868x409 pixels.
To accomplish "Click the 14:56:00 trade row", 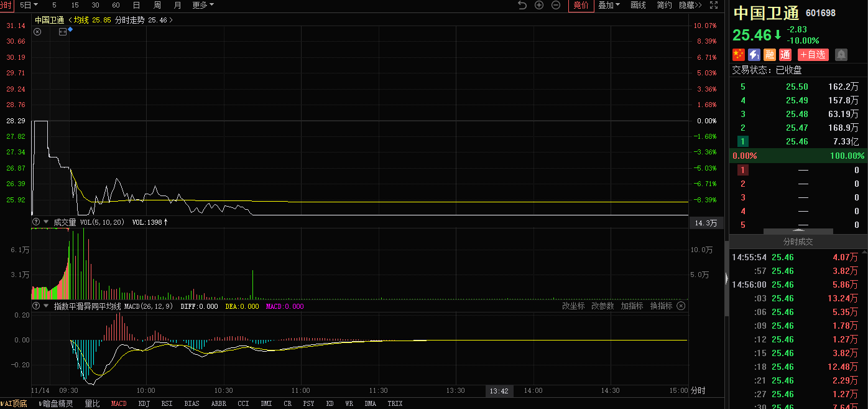I will click(x=798, y=284).
